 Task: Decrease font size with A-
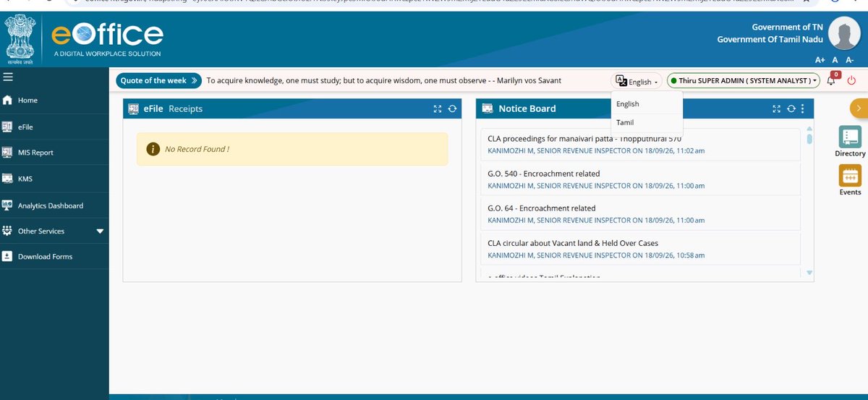[849, 60]
